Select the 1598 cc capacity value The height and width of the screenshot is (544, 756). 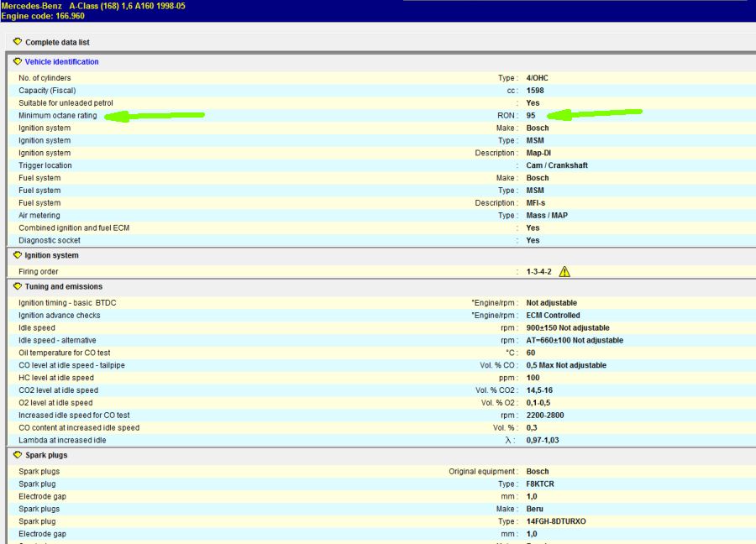(535, 91)
